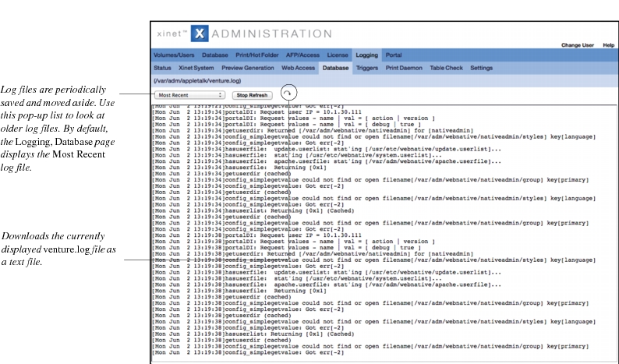The height and width of the screenshot is (364, 619).
Task: Click the Xinet X logo icon
Action: point(200,34)
